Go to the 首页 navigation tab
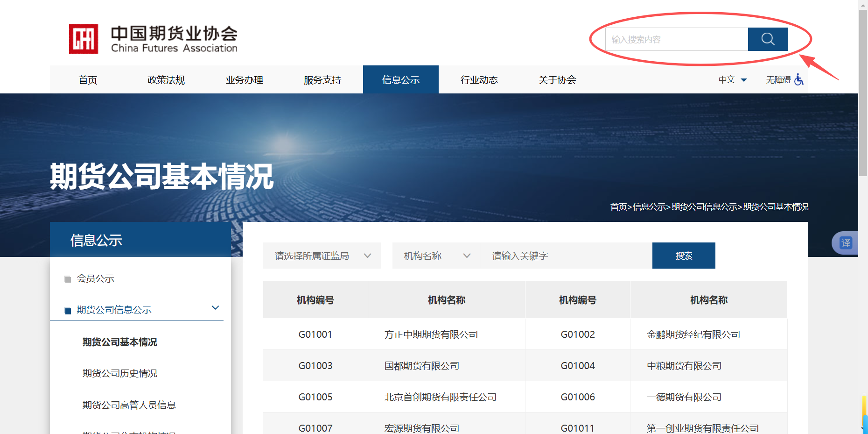 coord(88,80)
